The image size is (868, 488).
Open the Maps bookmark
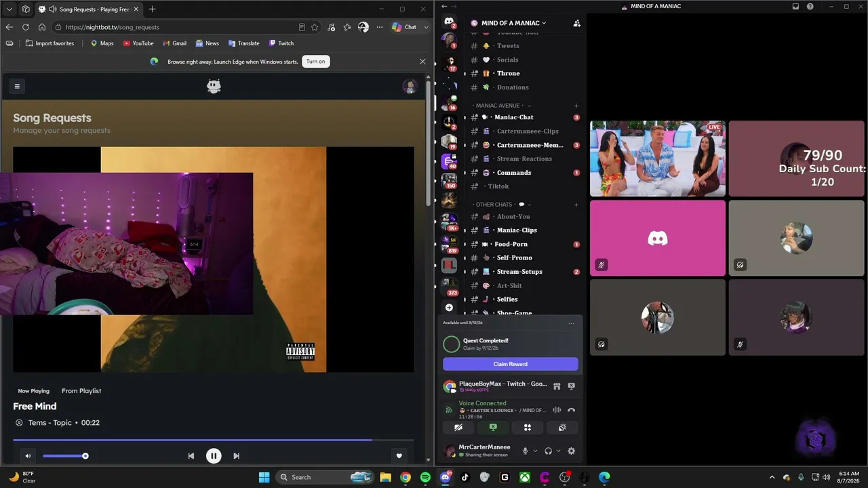click(102, 43)
